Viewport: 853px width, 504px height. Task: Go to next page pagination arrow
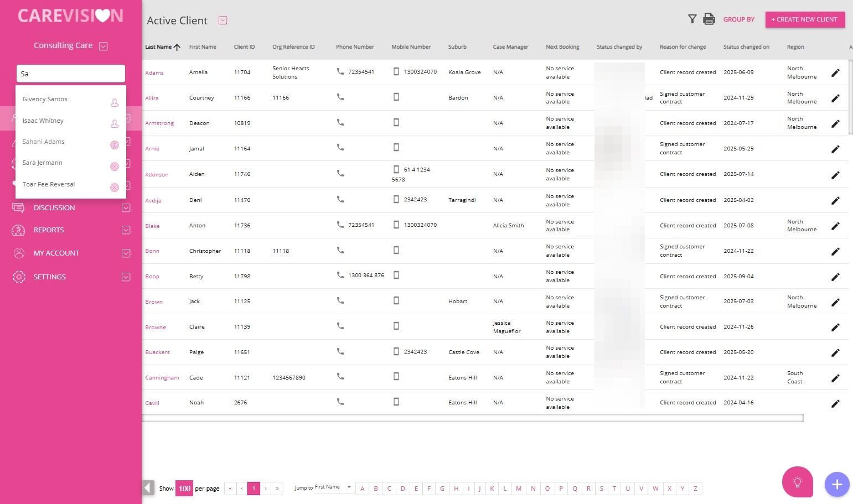[x=266, y=489]
